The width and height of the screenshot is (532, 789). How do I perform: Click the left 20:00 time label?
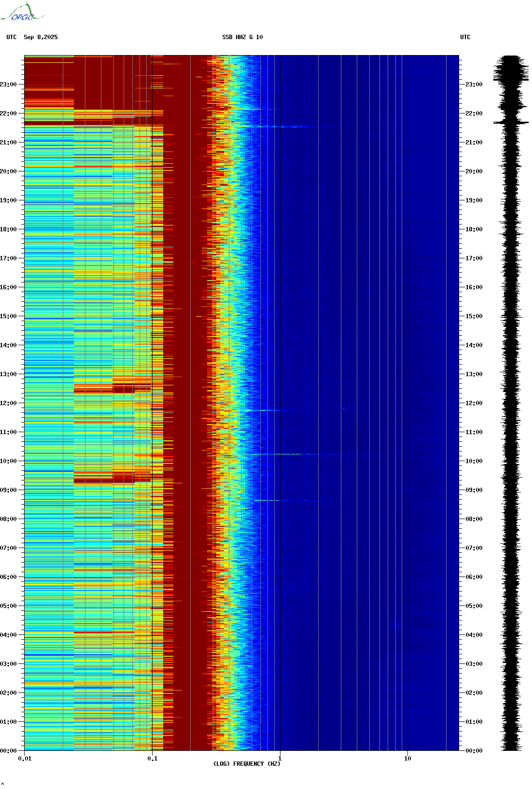click(x=8, y=171)
